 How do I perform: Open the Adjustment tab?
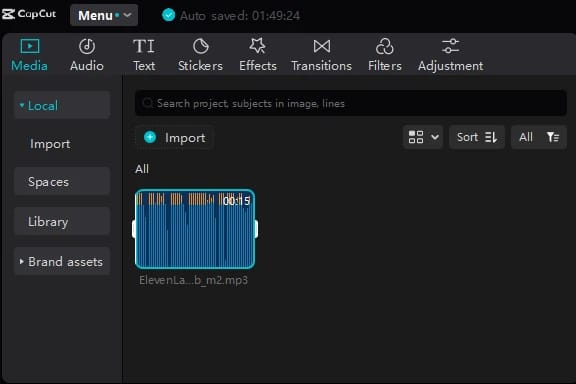(450, 55)
